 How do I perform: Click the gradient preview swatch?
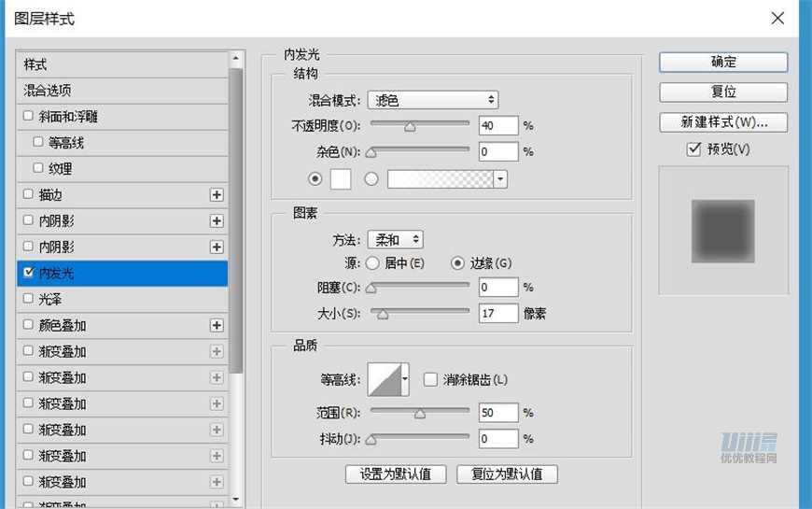(441, 179)
